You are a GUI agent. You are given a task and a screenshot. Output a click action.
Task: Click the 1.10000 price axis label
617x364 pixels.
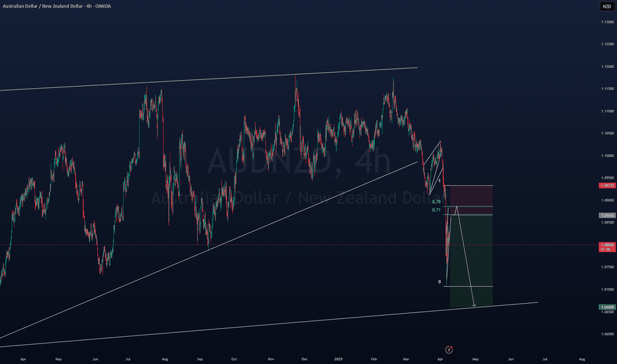tap(607, 156)
